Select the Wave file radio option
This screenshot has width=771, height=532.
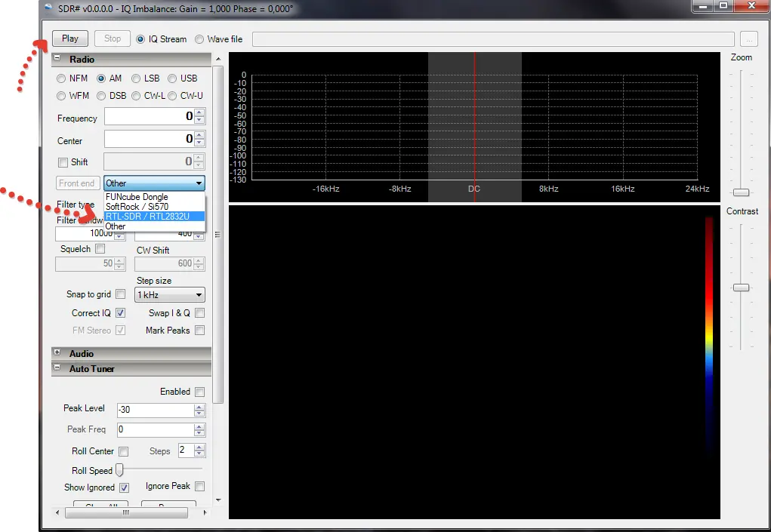coord(199,39)
